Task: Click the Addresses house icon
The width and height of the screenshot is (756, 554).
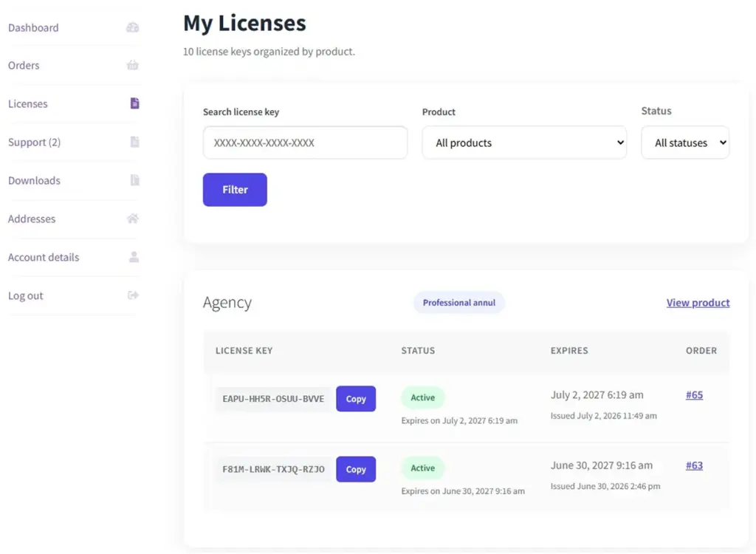Action: [133, 219]
